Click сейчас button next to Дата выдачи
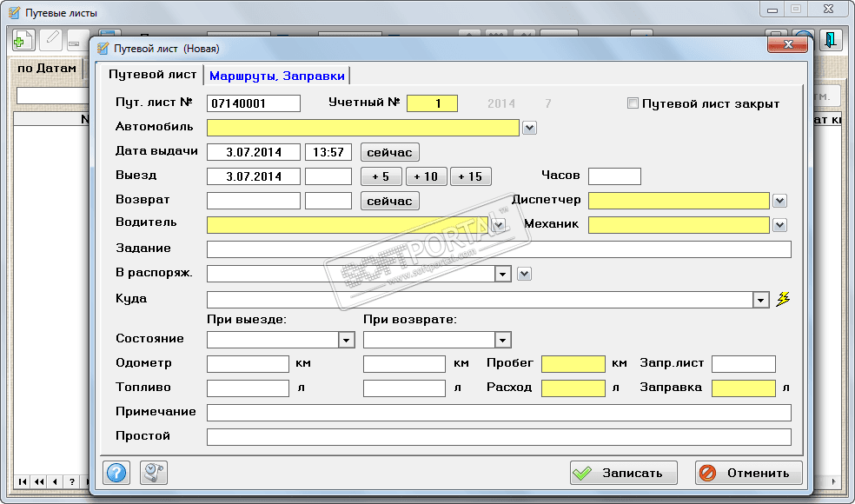This screenshot has width=855, height=504. [x=390, y=152]
